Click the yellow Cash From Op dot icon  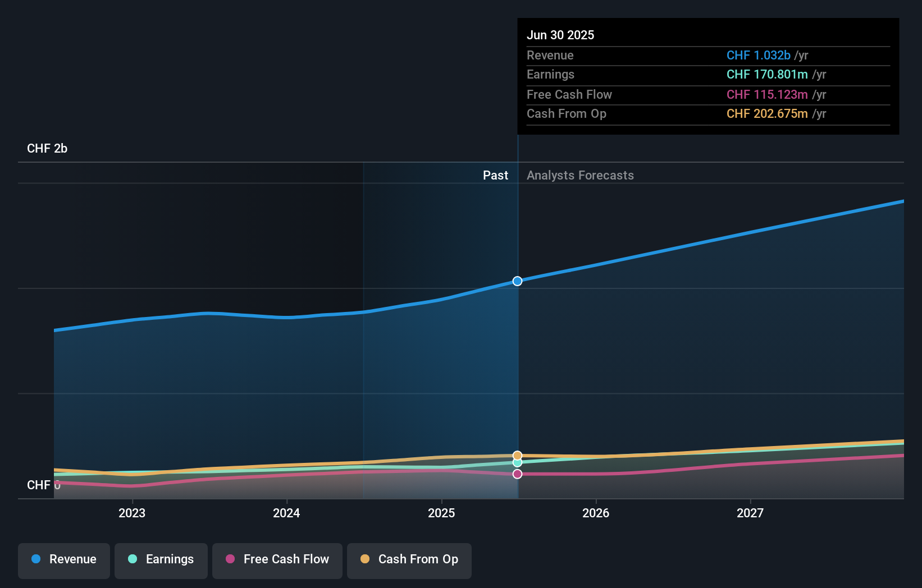coord(365,559)
